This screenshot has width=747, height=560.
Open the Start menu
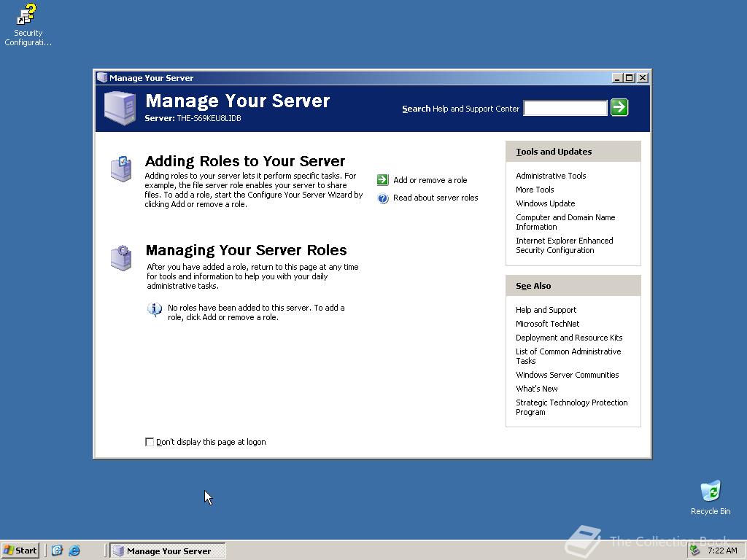tap(20, 551)
